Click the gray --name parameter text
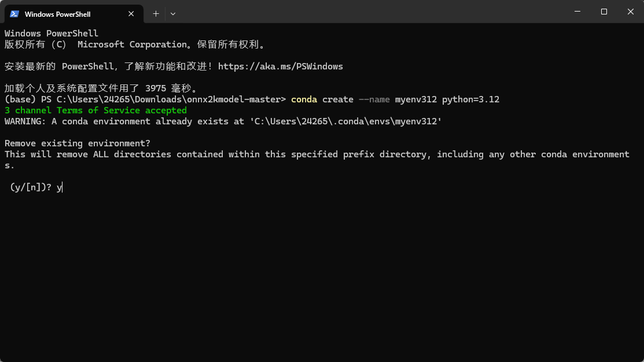Viewport: 644px width, 362px height. pyautogui.click(x=374, y=99)
